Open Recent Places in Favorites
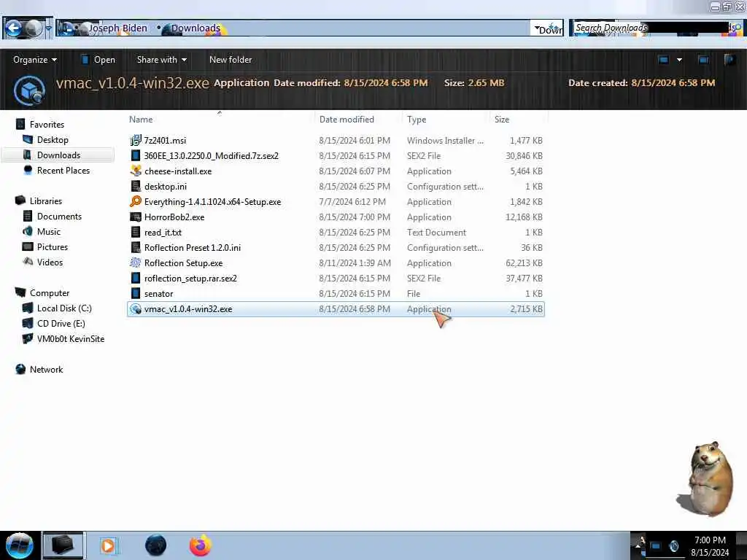This screenshot has width=747, height=560. coord(63,171)
